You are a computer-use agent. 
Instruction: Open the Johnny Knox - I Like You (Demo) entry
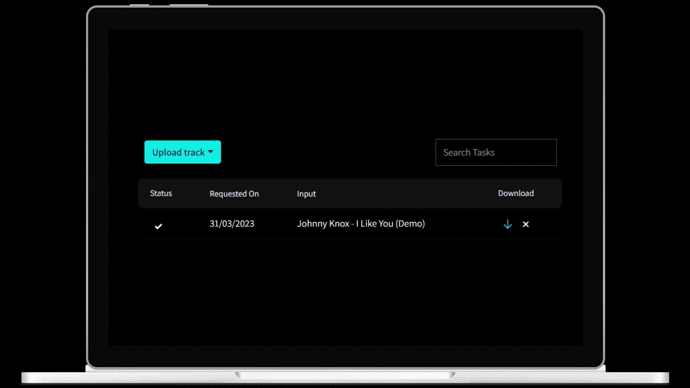(x=361, y=223)
